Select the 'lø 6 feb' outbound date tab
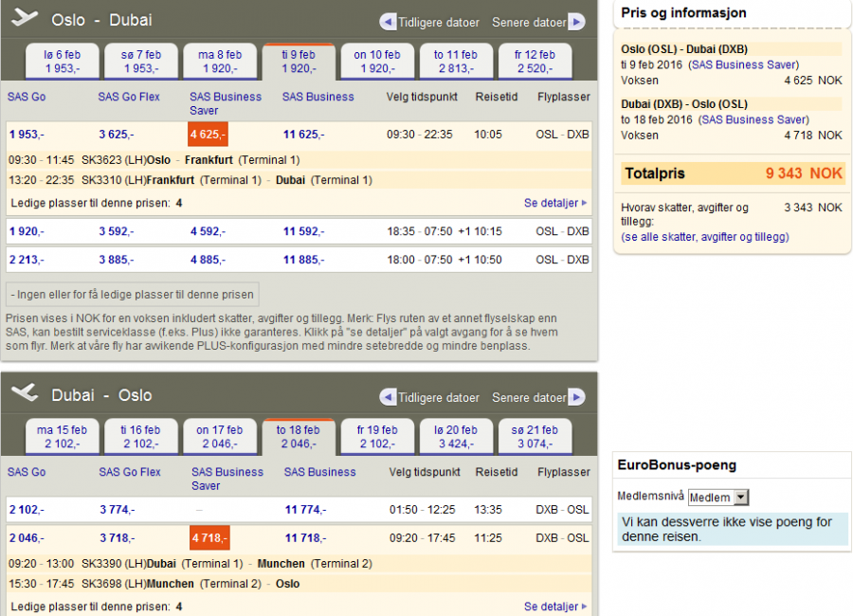The height and width of the screenshot is (616, 853). click(63, 62)
